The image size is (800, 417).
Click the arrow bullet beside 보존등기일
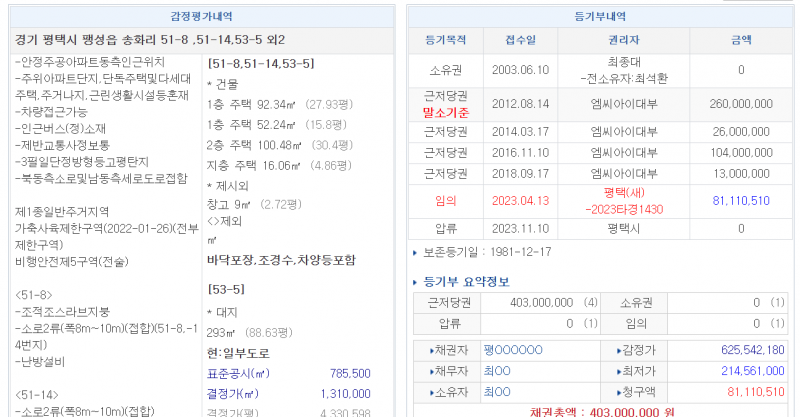416,251
